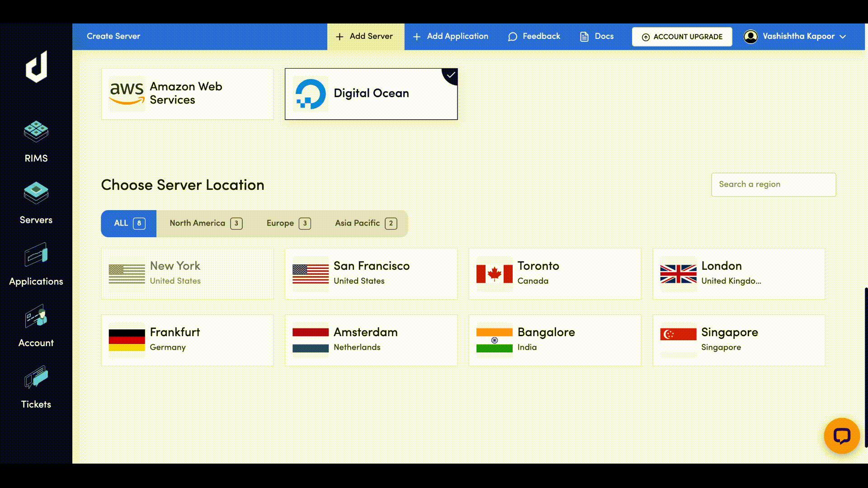Viewport: 868px width, 488px height.
Task: Open Add Application in top bar
Action: pos(451,37)
